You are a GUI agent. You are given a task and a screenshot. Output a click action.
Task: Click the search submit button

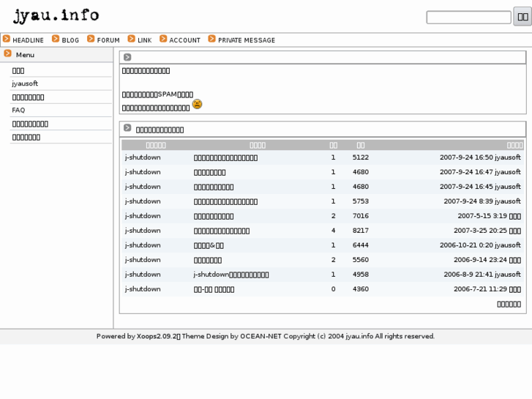coord(522,16)
